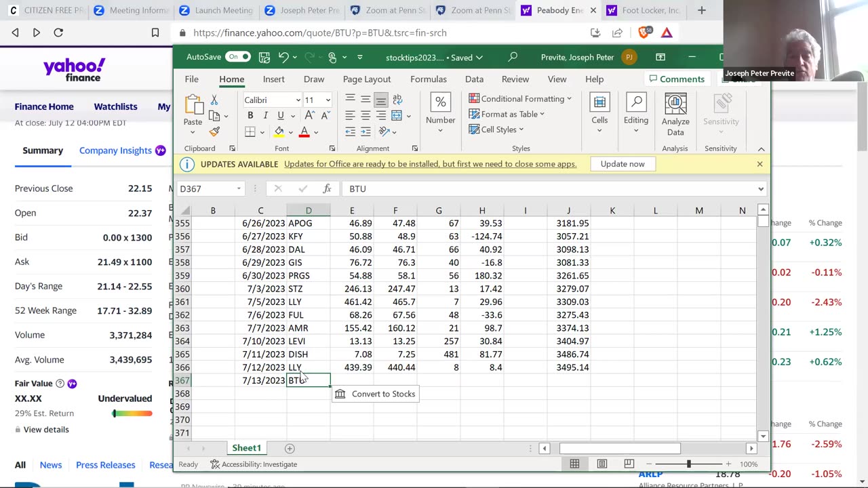This screenshot has width=868, height=488.
Task: Open Watchlists in Yahoo Finance
Action: click(115, 106)
